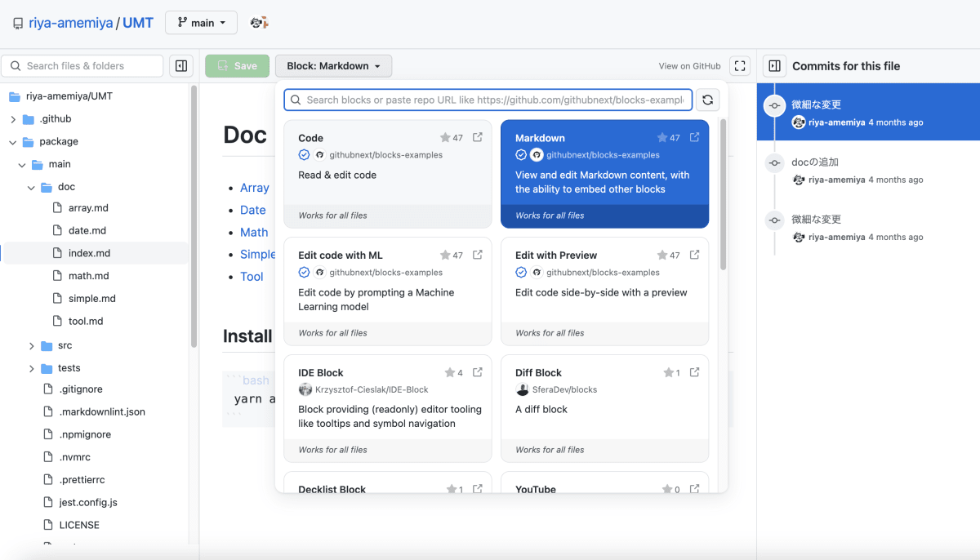This screenshot has width=980, height=560.
Task: Choose the Edit code with ML block
Action: click(x=388, y=291)
